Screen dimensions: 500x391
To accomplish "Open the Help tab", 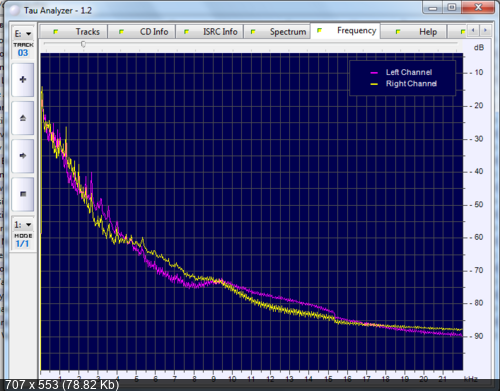I will click(413, 32).
